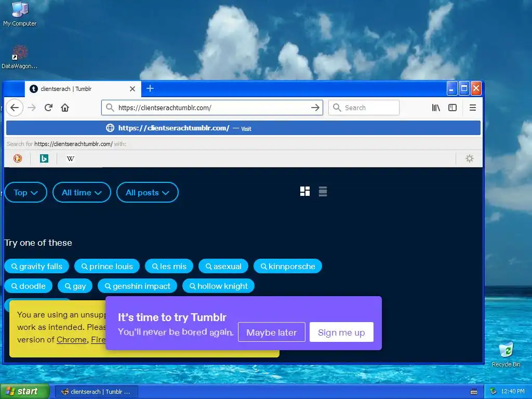Go back with the back arrow button
532x399 pixels.
pos(15,108)
